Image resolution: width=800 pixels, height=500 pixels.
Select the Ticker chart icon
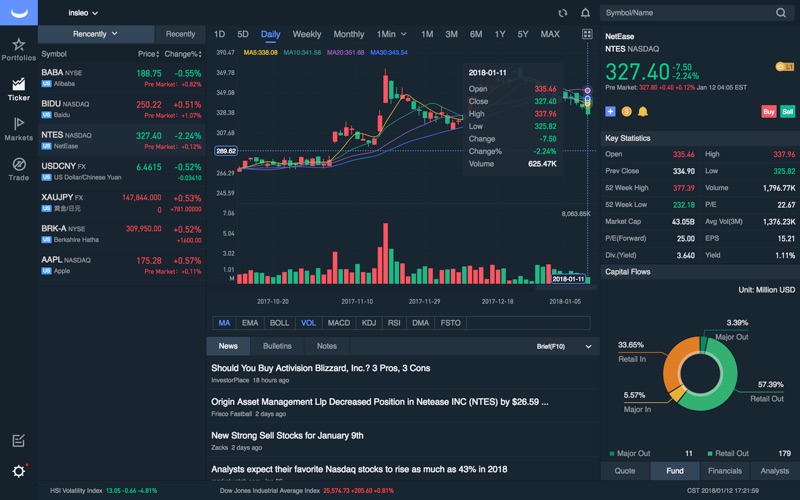19,84
